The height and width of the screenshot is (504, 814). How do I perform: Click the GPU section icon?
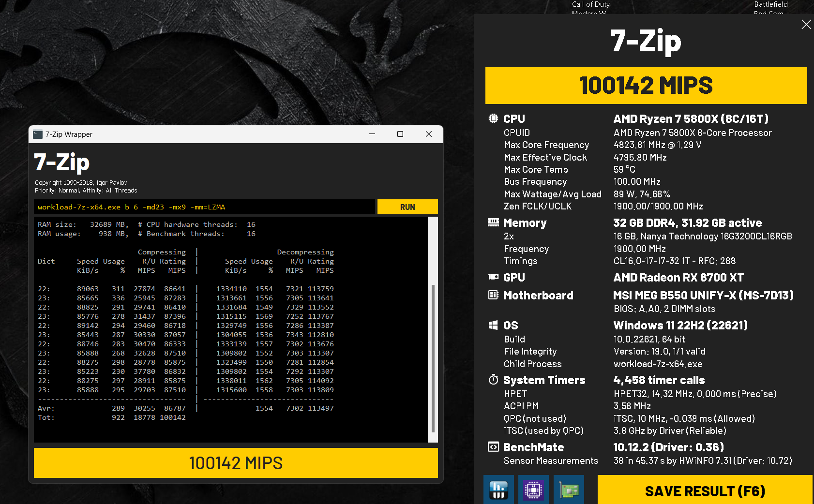coord(493,277)
